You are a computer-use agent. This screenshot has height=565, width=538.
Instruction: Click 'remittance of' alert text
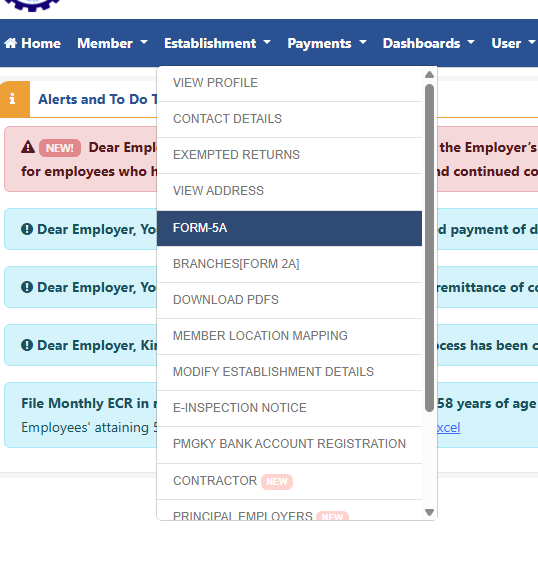(x=480, y=287)
